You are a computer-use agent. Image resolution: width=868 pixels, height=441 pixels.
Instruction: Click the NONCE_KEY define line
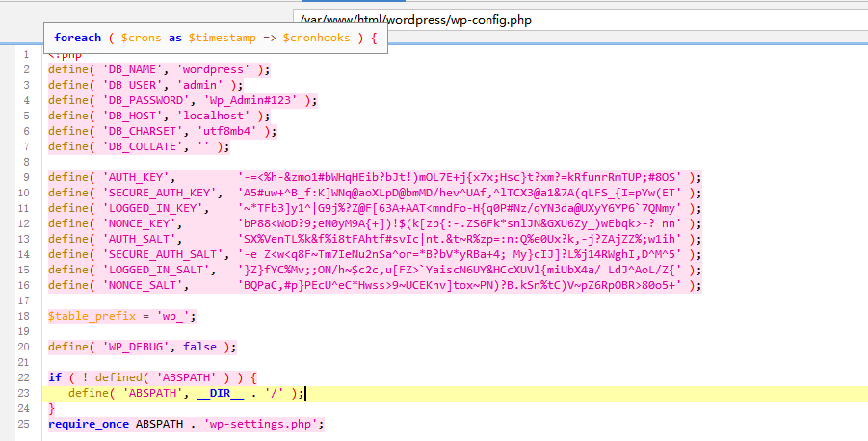click(375, 223)
